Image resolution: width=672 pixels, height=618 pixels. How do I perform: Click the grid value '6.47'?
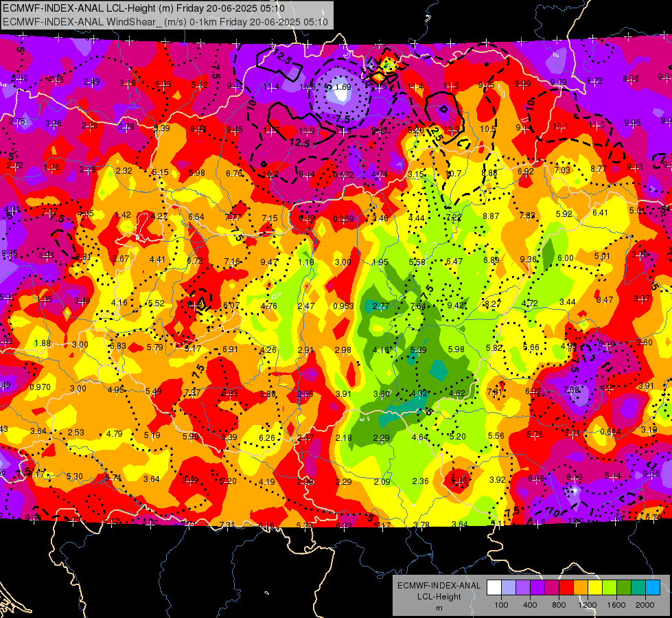coord(454,261)
